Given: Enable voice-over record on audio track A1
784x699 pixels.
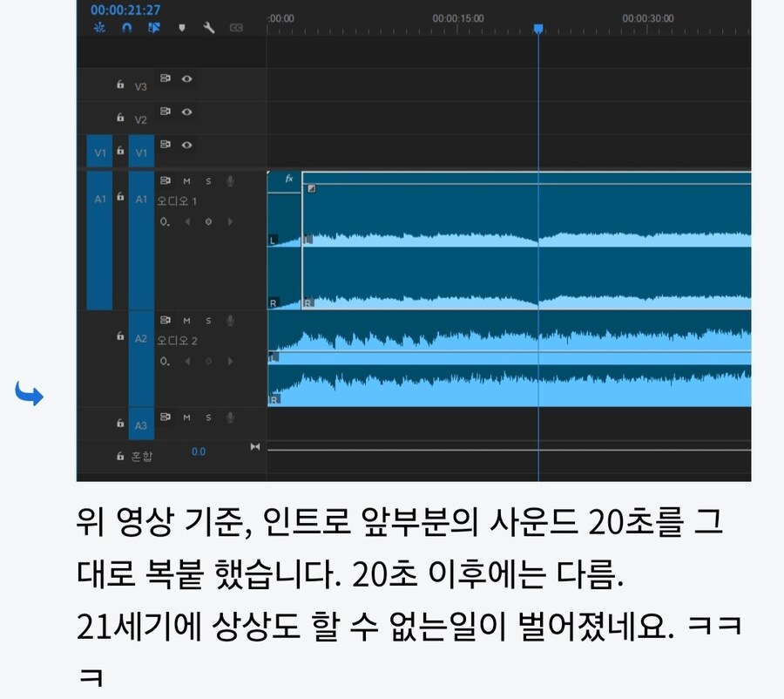Looking at the screenshot, I should click(231, 180).
